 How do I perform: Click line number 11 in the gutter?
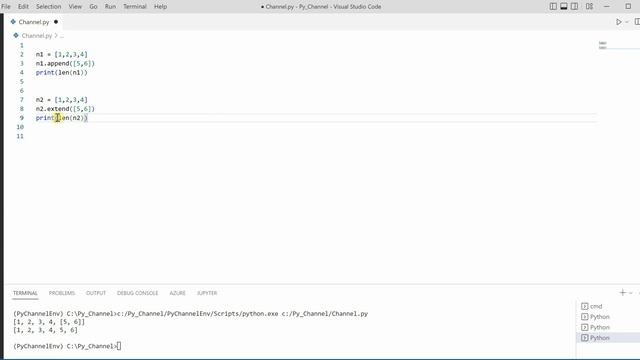tap(20, 136)
